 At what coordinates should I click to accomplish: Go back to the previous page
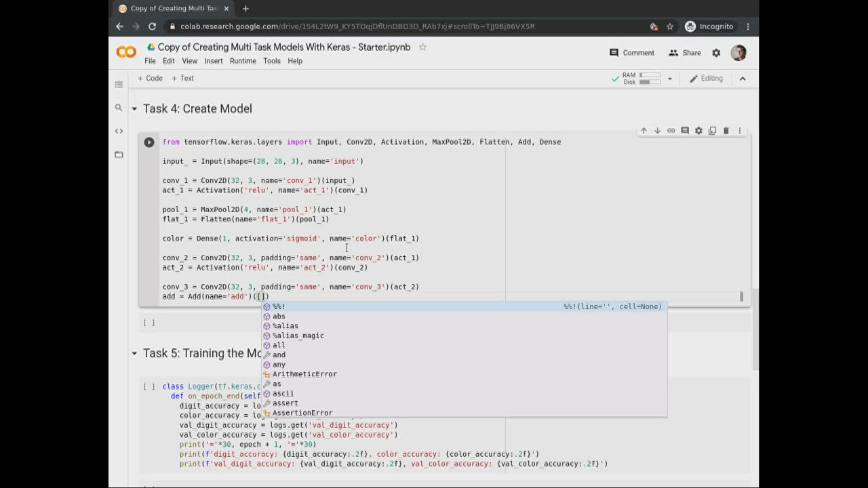click(x=119, y=26)
